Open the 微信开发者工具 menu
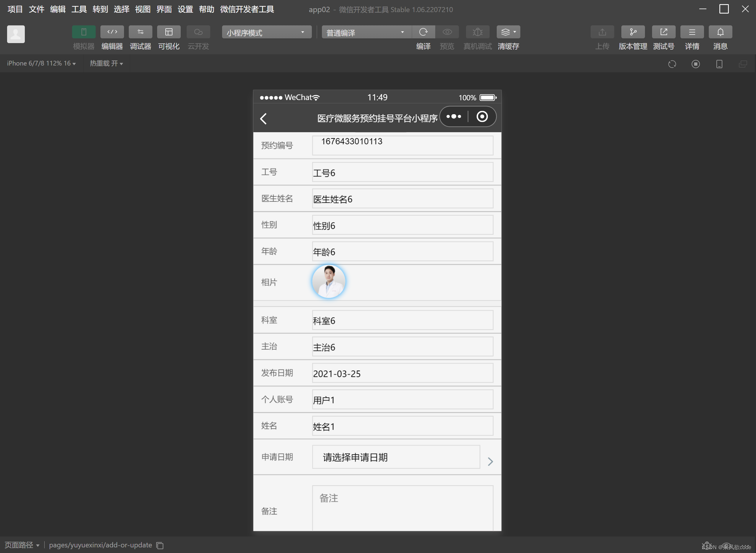The image size is (756, 553). [x=247, y=9]
